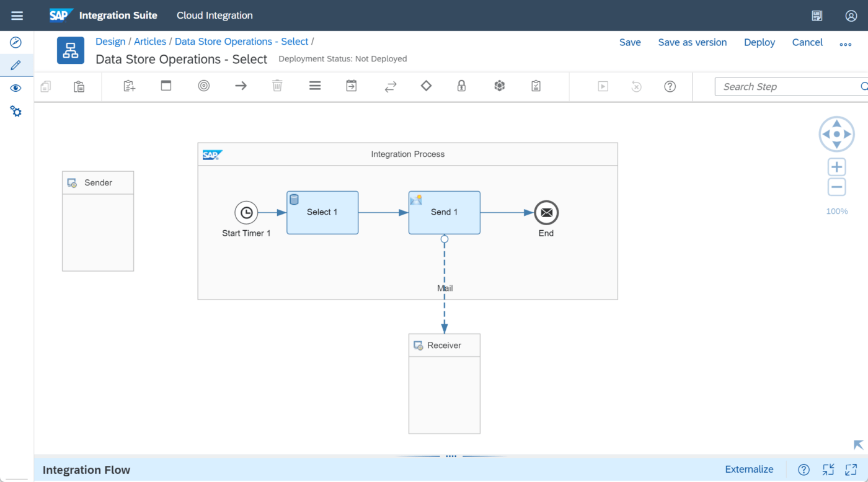This screenshot has height=482, width=868.
Task: Click the Save button
Action: pyautogui.click(x=630, y=42)
